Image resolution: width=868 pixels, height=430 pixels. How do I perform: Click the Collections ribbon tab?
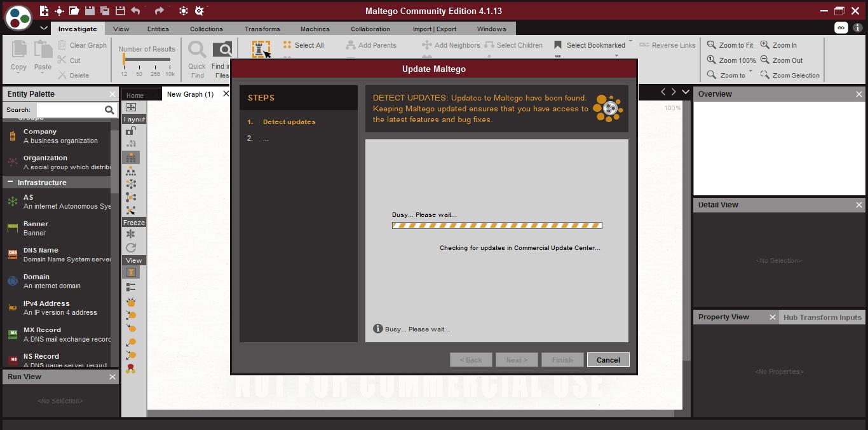tap(207, 29)
